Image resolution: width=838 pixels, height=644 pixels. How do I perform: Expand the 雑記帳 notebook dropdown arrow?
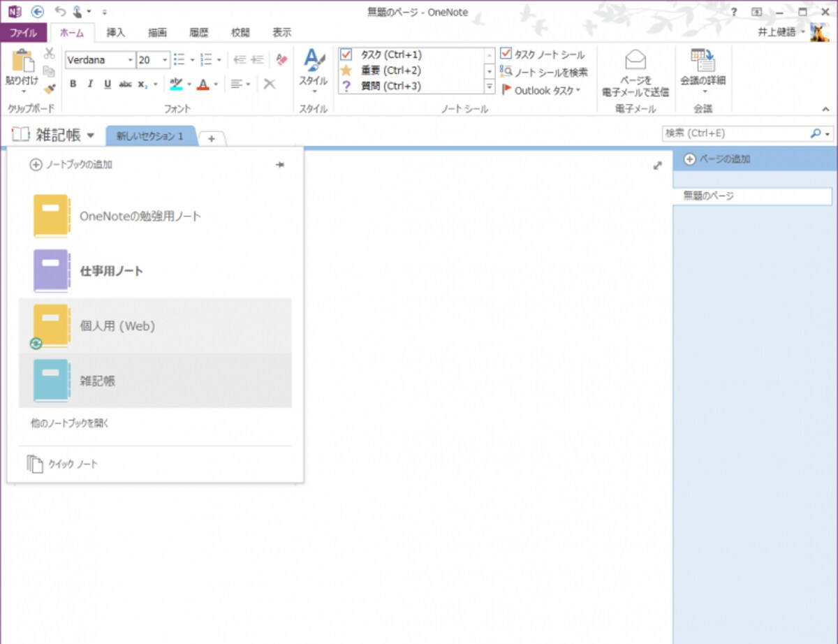pos(91,136)
